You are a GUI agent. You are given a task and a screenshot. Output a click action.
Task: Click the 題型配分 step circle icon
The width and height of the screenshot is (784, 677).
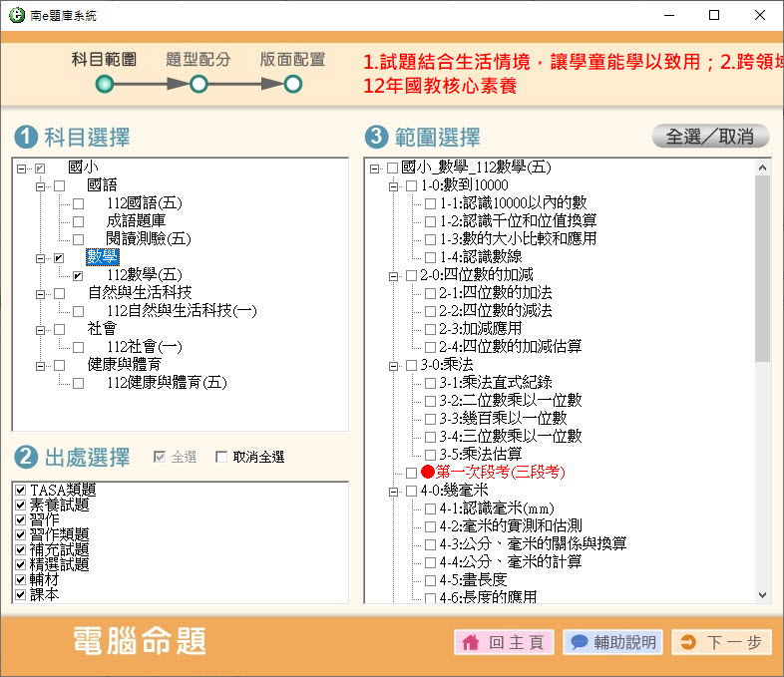point(198,85)
